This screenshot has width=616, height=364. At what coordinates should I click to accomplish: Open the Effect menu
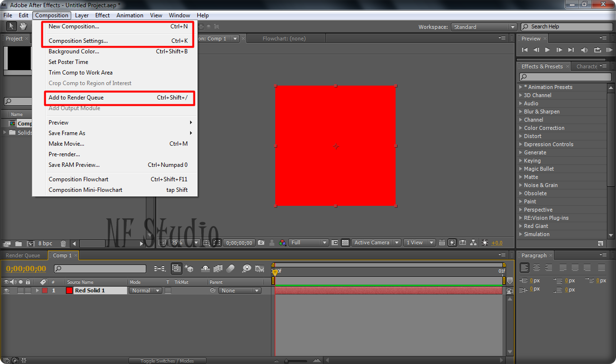coord(103,15)
